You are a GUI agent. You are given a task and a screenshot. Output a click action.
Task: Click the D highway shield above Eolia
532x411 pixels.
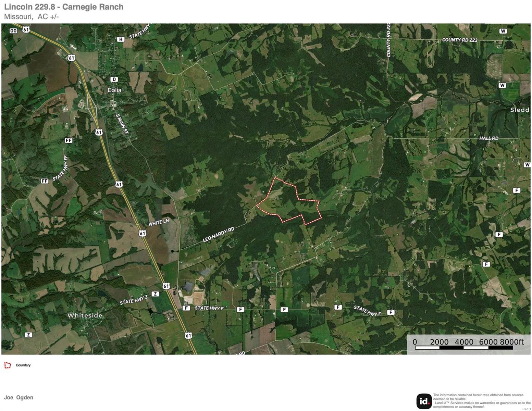point(114,79)
